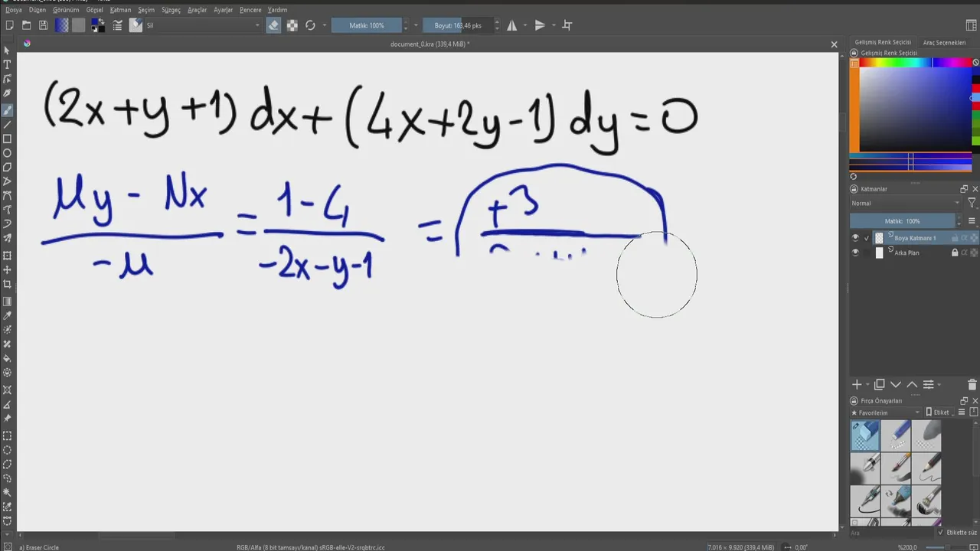
Task: Click the Open file icon
Action: [x=26, y=25]
